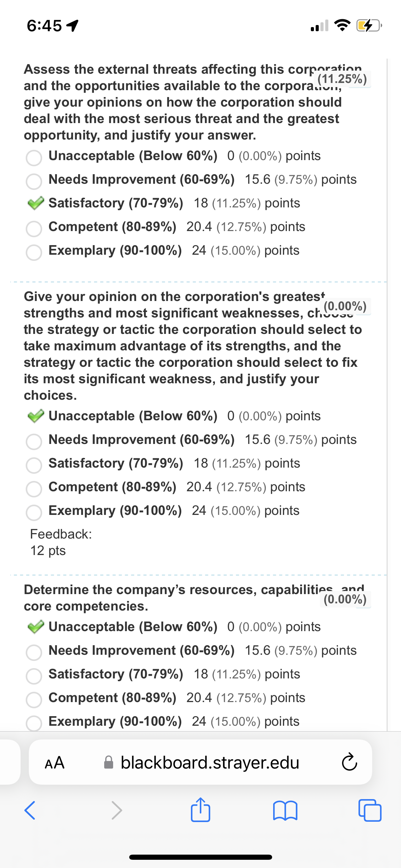
Task: Select Unacceptable radio for external threats criterion
Action: pos(34,158)
